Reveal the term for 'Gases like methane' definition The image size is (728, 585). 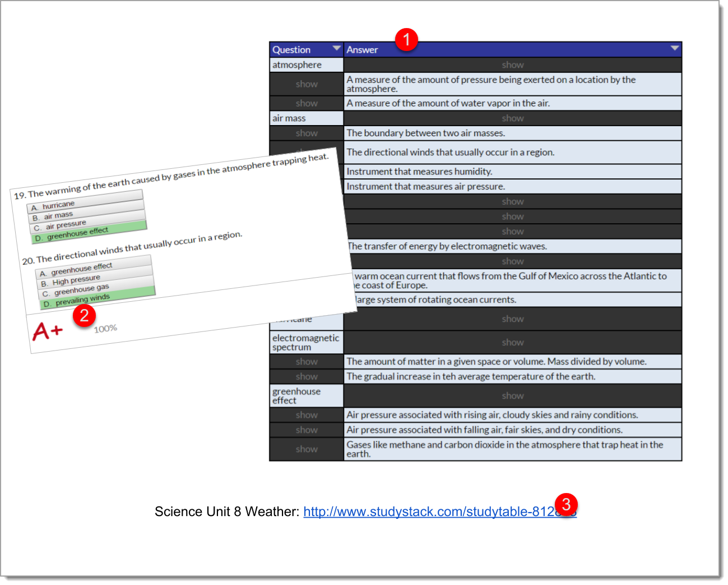tap(307, 449)
